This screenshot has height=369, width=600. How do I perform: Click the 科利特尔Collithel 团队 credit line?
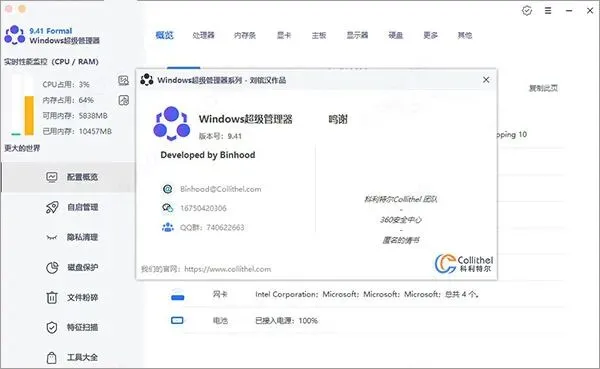[401, 199]
